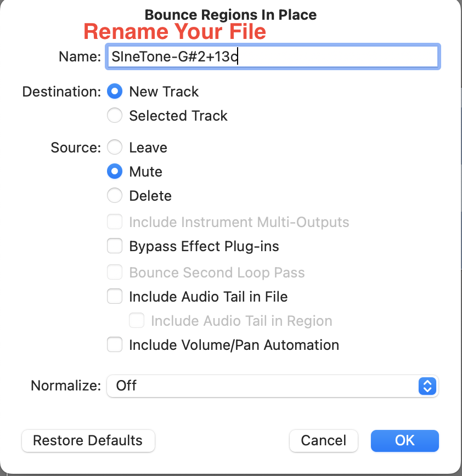Screen dimensions: 462x476
Task: Click the Include Instrument Multi-Outputs checkbox
Action: coord(115,222)
